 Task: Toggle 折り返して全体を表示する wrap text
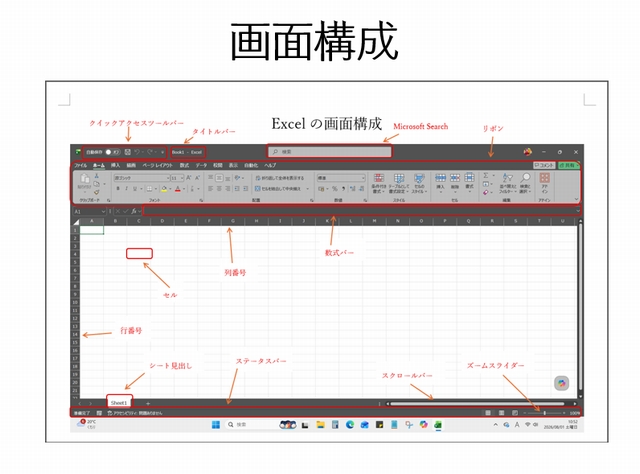(280, 178)
